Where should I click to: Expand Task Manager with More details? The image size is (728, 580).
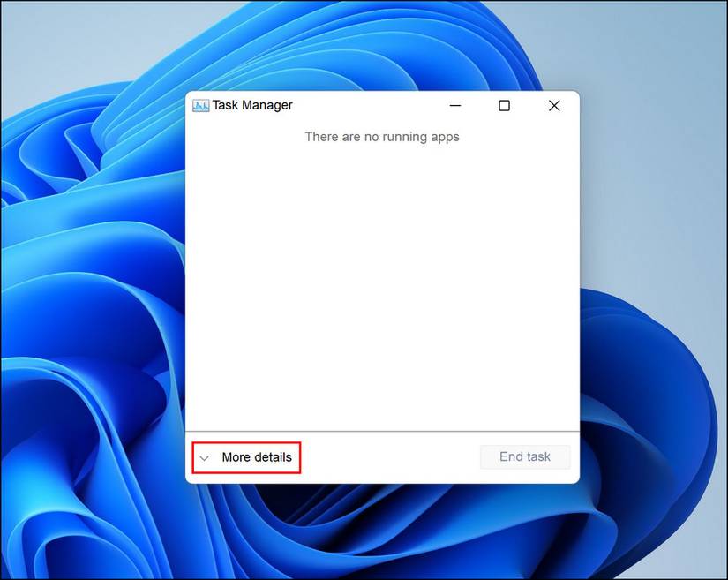coord(246,457)
